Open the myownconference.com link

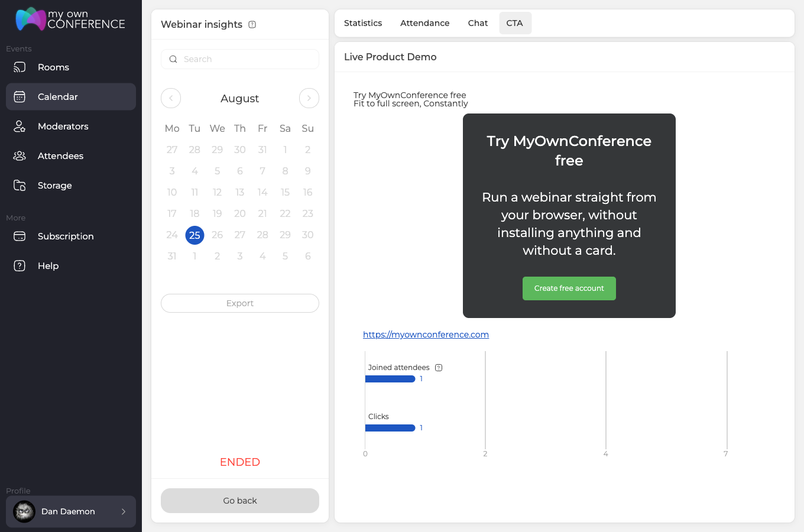(426, 335)
